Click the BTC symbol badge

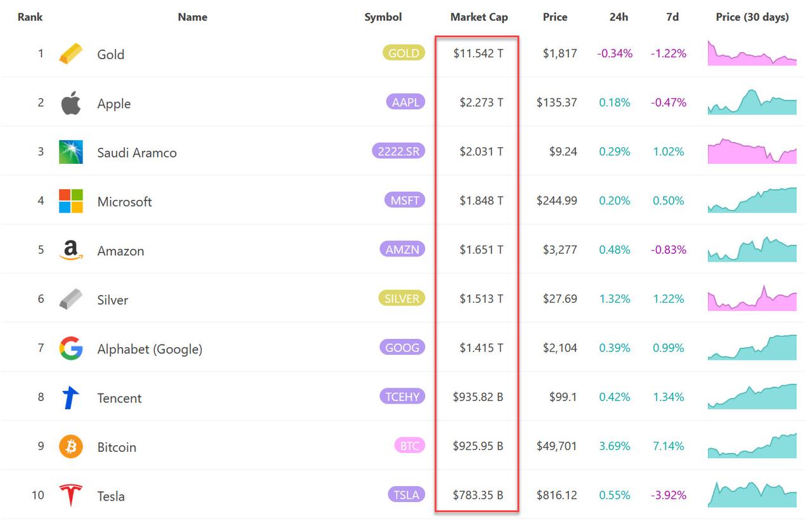tap(410, 445)
